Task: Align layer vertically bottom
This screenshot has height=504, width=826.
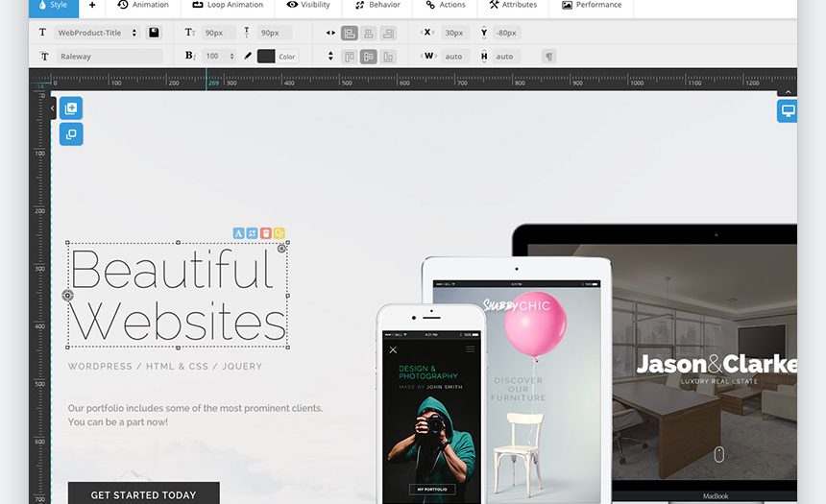Action: click(x=388, y=57)
